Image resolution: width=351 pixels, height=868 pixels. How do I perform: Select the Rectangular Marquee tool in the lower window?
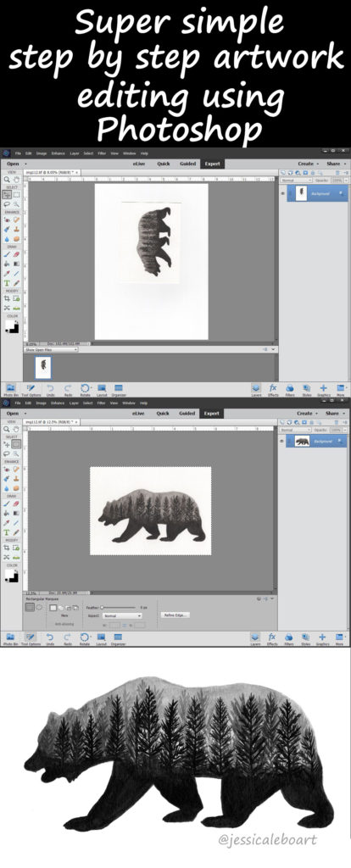click(16, 444)
